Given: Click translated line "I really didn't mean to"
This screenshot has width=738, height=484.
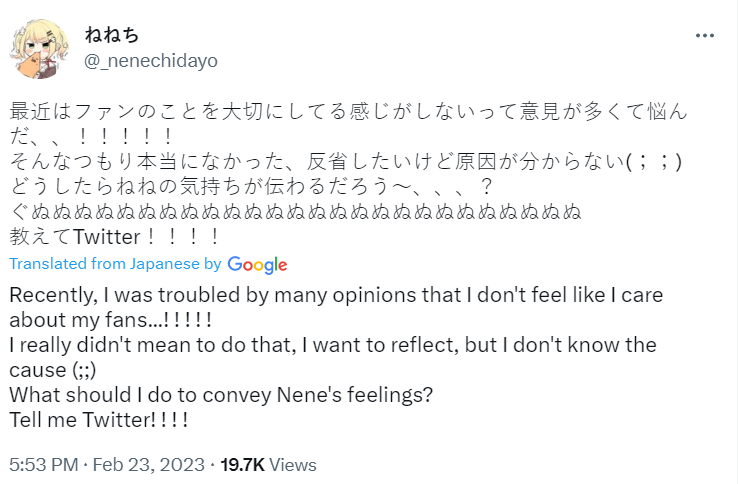Looking at the screenshot, I should pyautogui.click(x=332, y=346).
